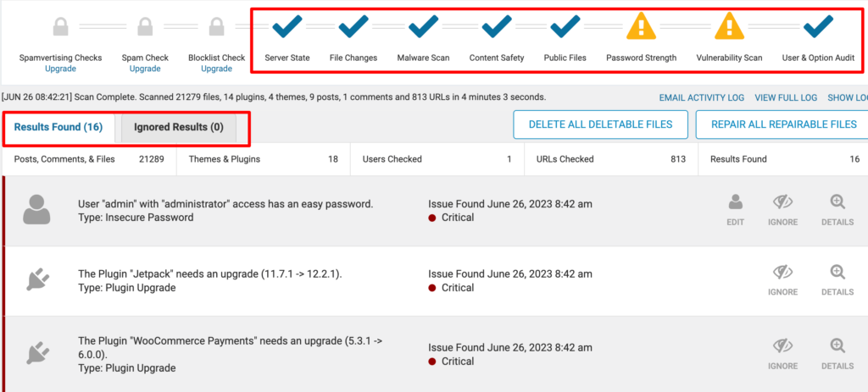Click the Password Strength warning icon

tap(641, 26)
